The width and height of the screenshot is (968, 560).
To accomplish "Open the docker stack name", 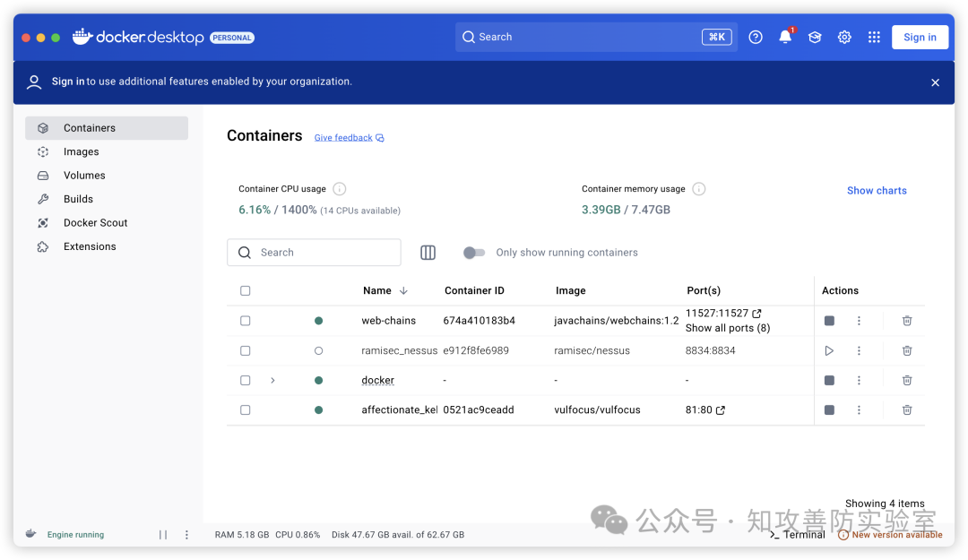I will [378, 380].
